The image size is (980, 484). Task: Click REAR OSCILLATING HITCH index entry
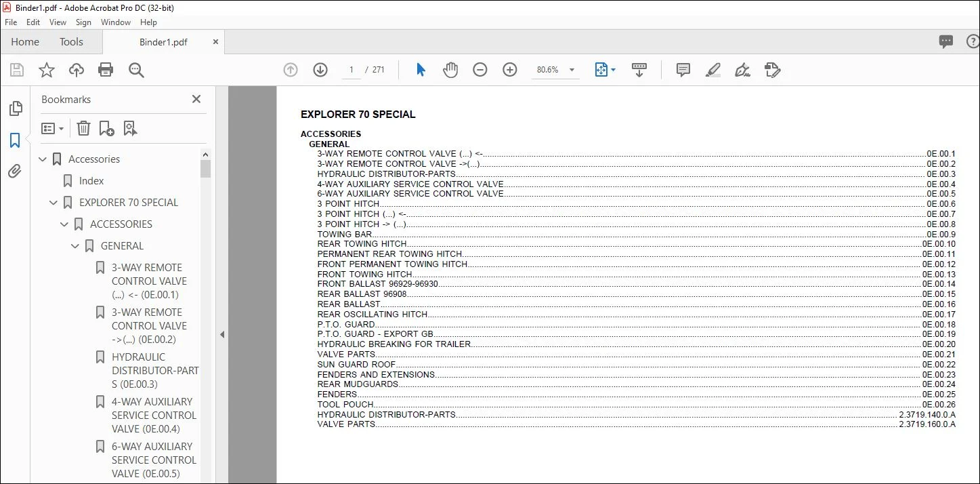[x=372, y=315]
